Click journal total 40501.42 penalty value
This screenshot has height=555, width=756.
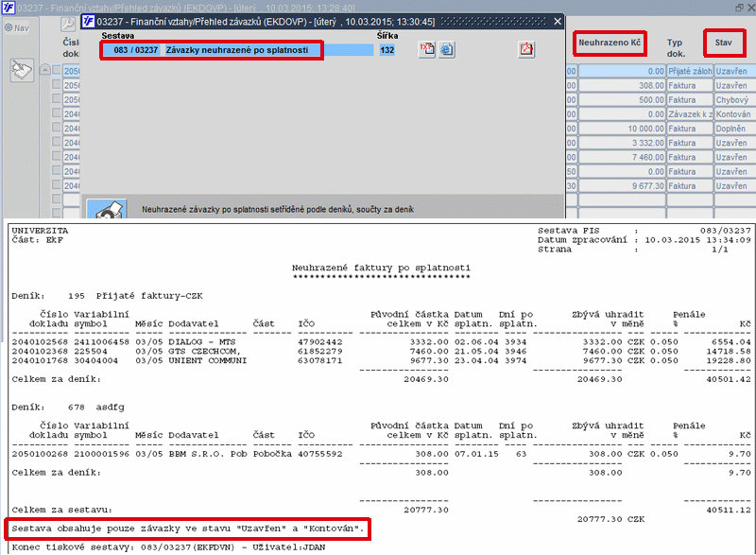click(x=729, y=379)
